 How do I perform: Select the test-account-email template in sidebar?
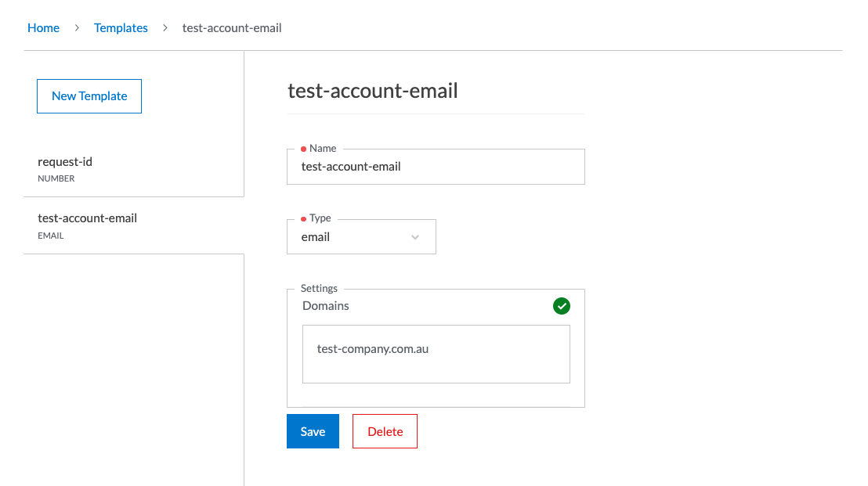(x=134, y=225)
